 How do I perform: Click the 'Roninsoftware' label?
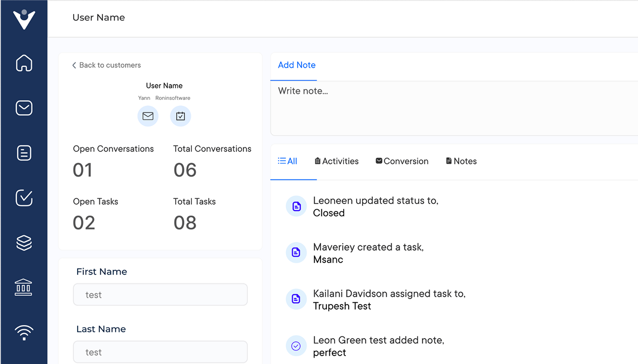click(173, 98)
